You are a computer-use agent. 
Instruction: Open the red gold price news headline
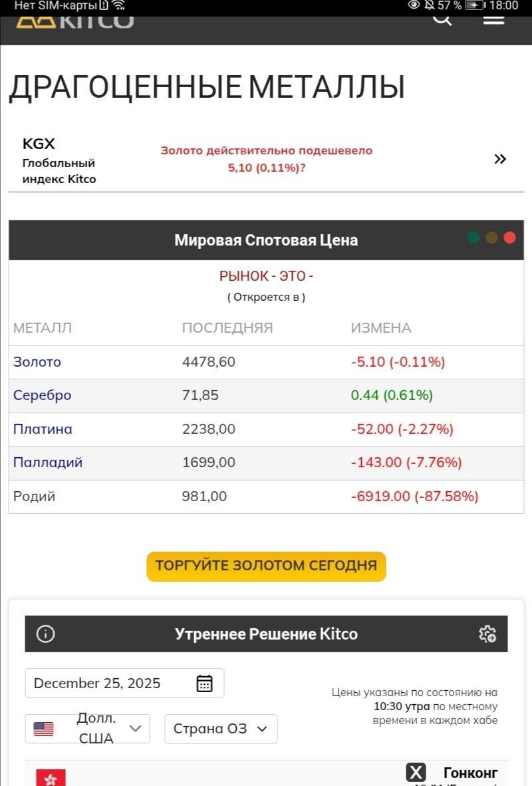(266, 159)
